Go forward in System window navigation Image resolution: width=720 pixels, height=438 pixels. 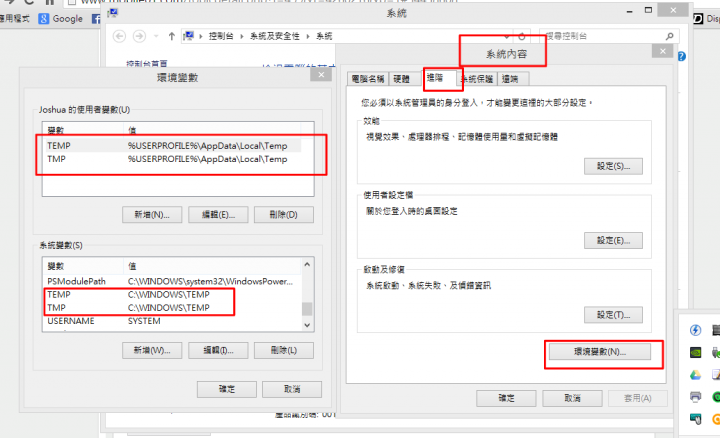click(x=139, y=36)
